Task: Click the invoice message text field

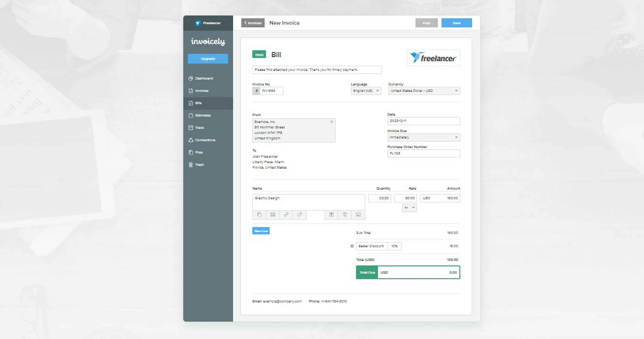Action: pos(317,70)
